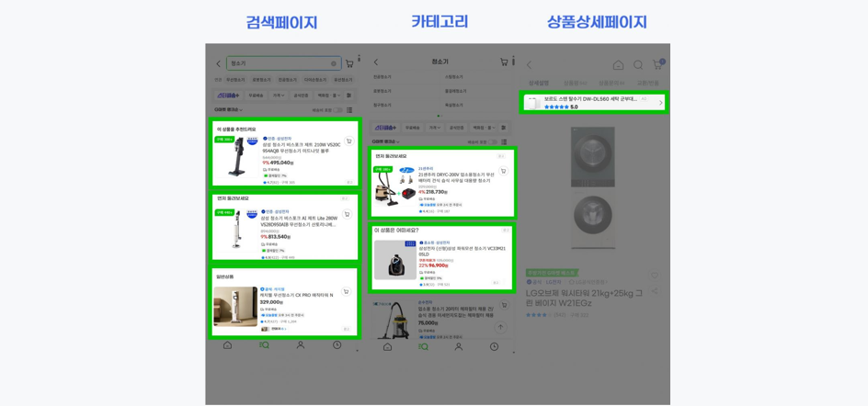Open the 비스포크 제트 210W product image

[237, 156]
